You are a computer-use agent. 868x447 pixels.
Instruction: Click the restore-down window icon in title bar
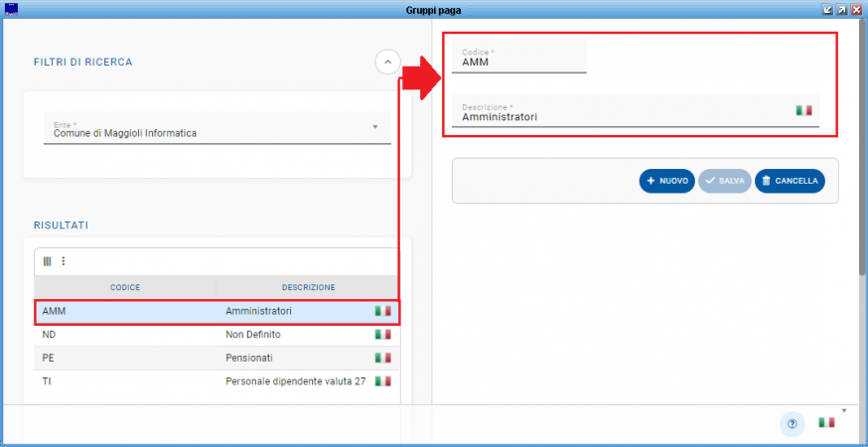(x=828, y=9)
